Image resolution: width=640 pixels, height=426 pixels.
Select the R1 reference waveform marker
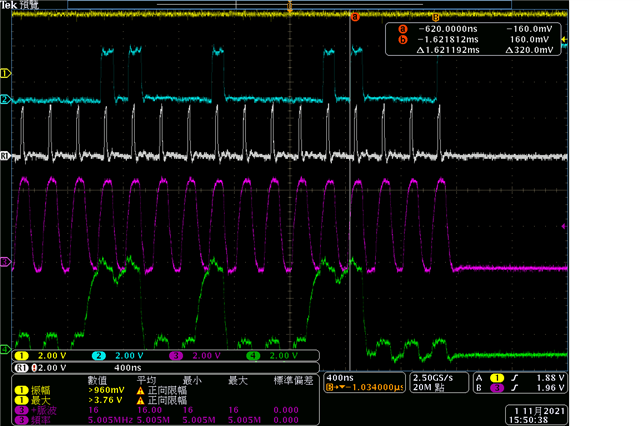[x=5, y=155]
